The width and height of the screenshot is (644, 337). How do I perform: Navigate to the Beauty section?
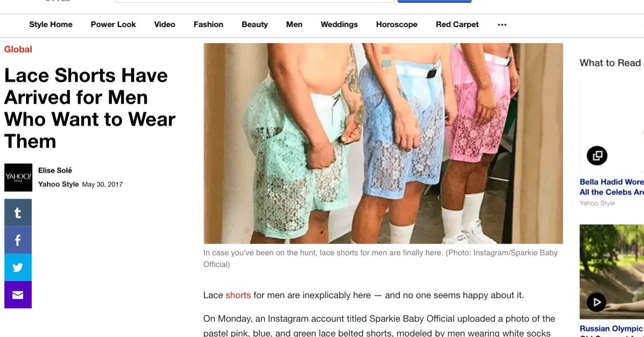click(x=255, y=25)
